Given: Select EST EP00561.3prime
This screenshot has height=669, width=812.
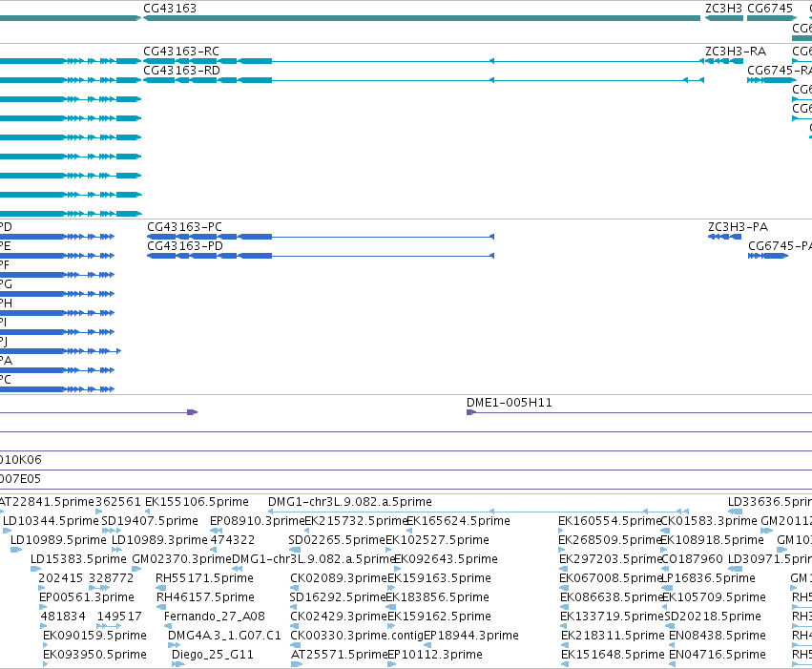Looking at the screenshot, I should click(87, 597).
